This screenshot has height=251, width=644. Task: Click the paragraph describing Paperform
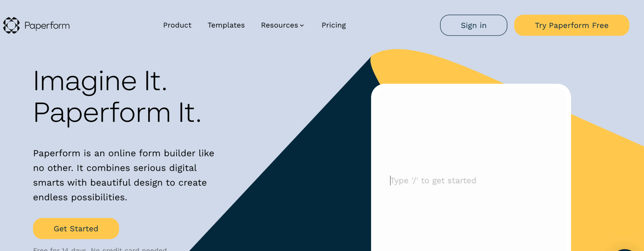click(x=124, y=175)
